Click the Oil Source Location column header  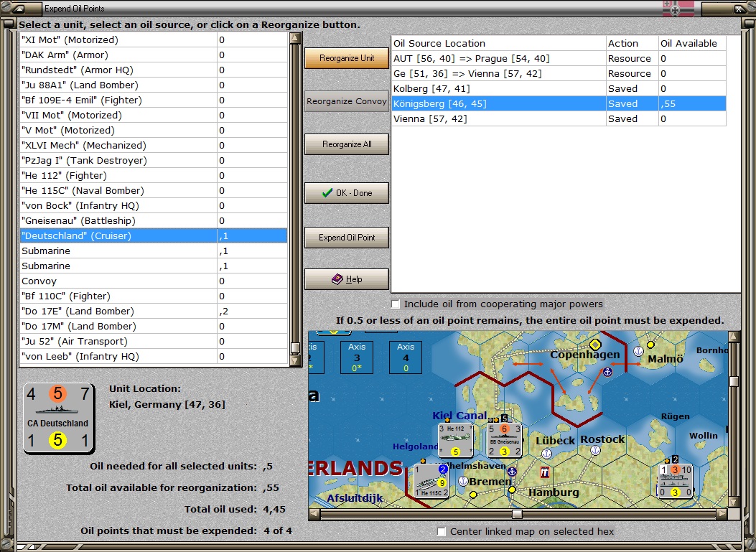(x=498, y=43)
